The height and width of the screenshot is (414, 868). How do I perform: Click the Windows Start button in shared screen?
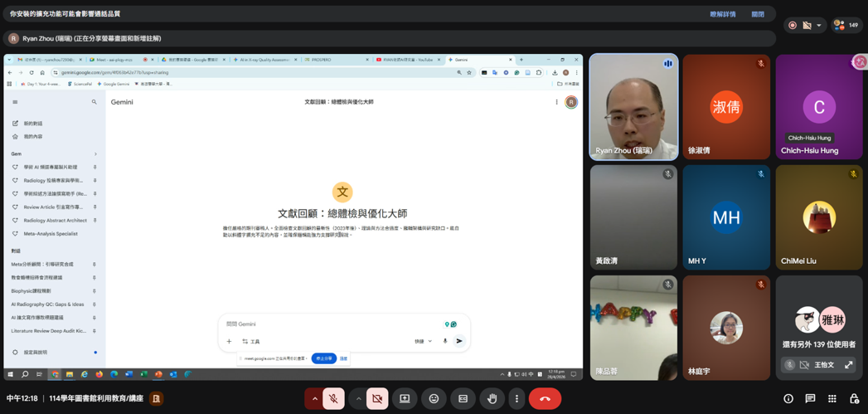tap(11, 374)
